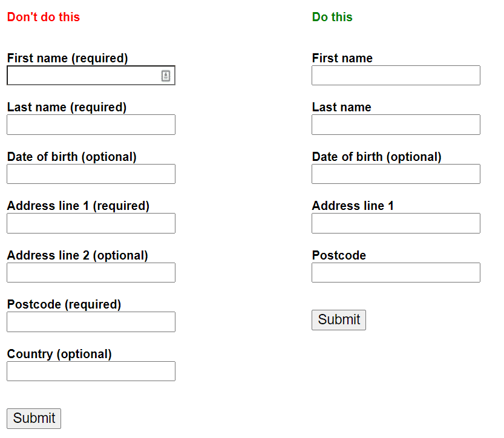Click the required Last name input field
The image size is (504, 438).
tap(91, 125)
